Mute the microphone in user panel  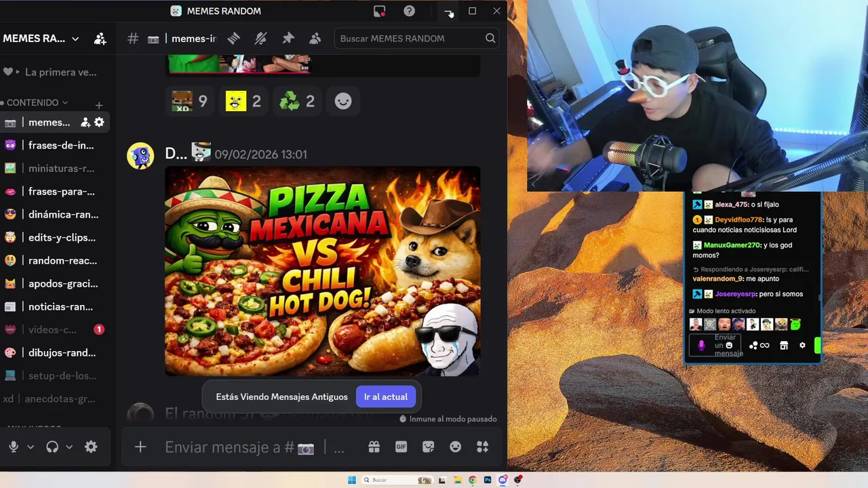(13, 447)
